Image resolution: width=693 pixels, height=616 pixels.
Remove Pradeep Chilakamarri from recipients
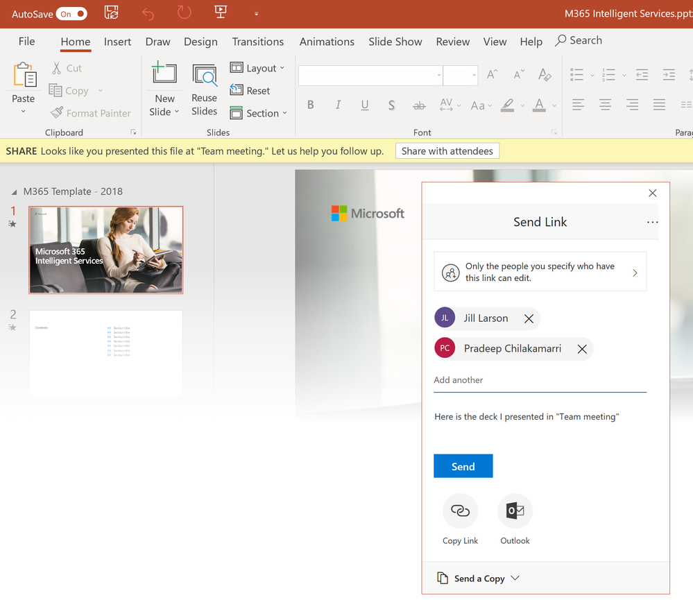pos(582,349)
